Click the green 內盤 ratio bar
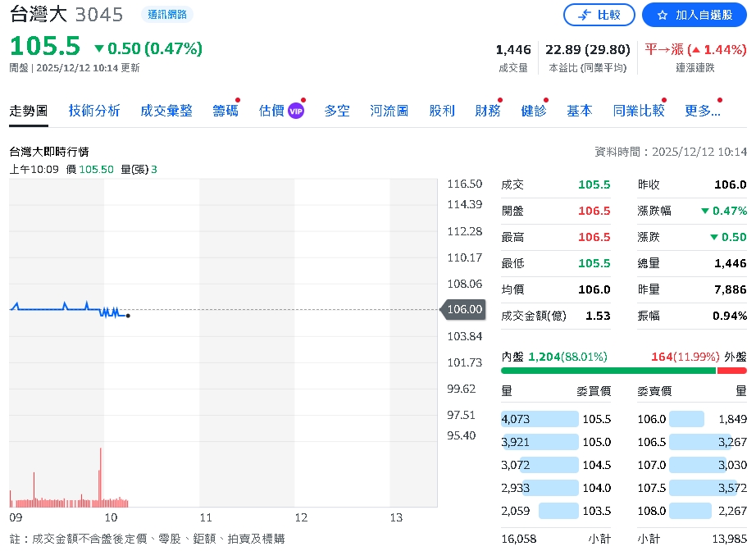 607,370
